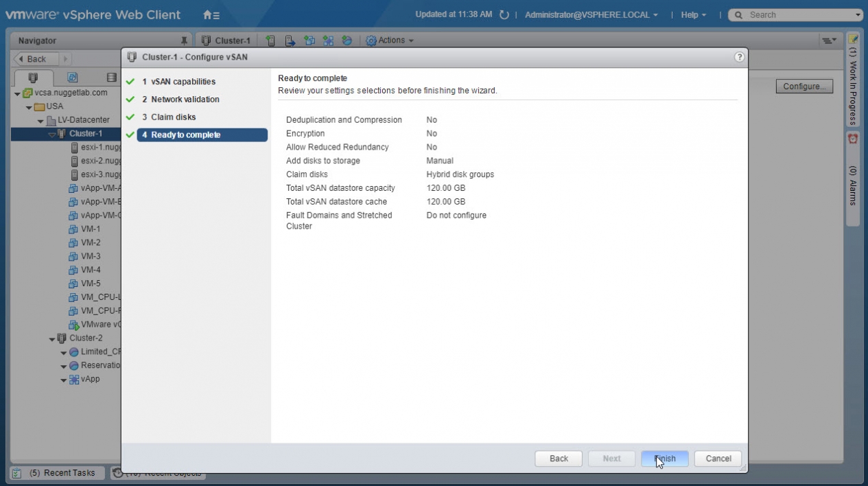
Task: Collapse the LV-Datacenter tree node
Action: 41,121
